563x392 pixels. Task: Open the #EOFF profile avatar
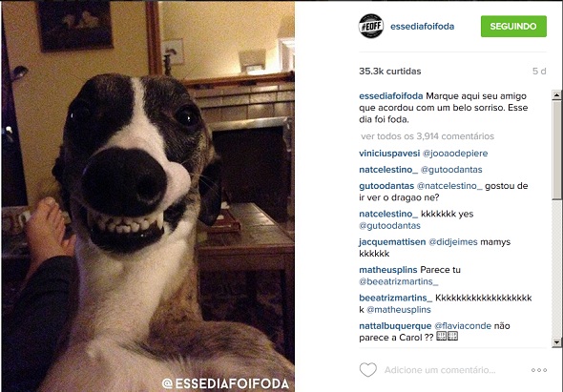click(x=371, y=26)
